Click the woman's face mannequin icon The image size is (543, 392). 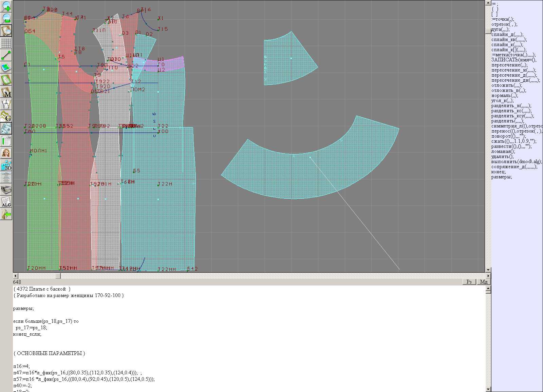click(6, 153)
